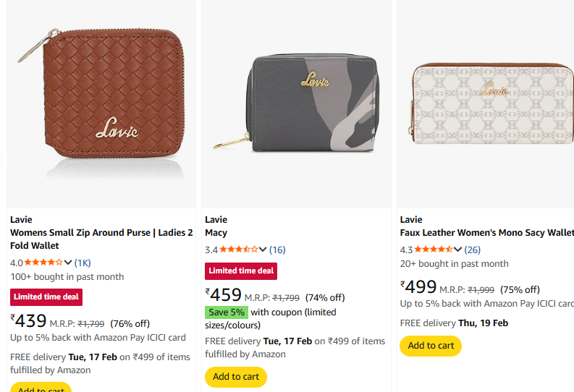Click the 3.4 star rating icons
This screenshot has width=574, height=392.
(x=238, y=250)
